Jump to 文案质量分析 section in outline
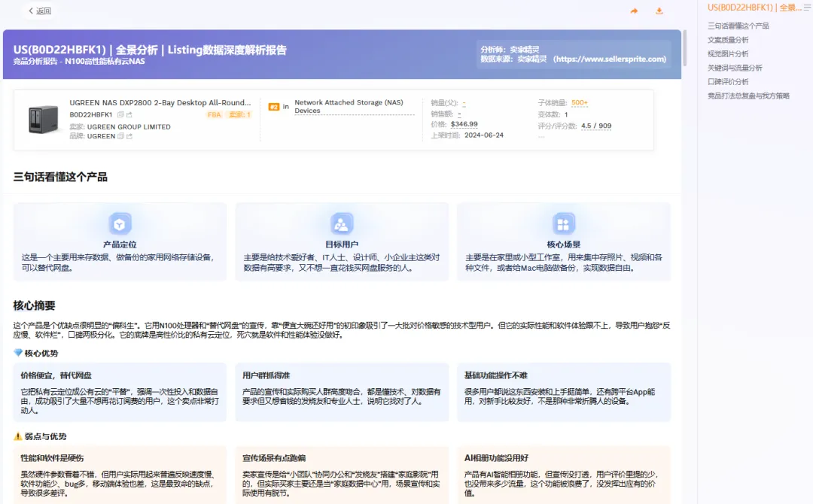Screen dimensions: 813x504 (x=728, y=40)
